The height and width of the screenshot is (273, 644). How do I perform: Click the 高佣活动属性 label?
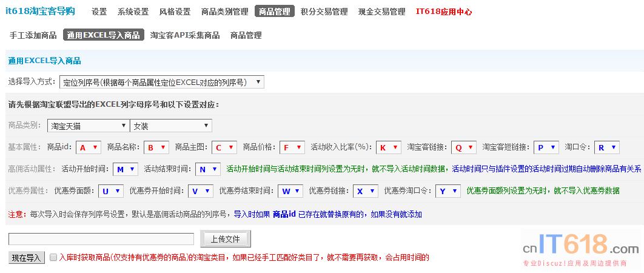[32, 169]
